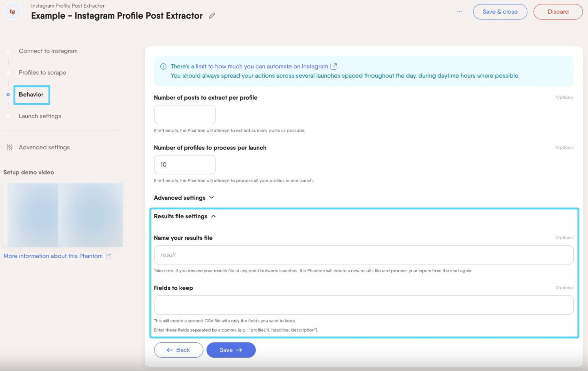Viewport: 588px width, 371px height.
Task: Select the Behavior step
Action: tap(31, 95)
